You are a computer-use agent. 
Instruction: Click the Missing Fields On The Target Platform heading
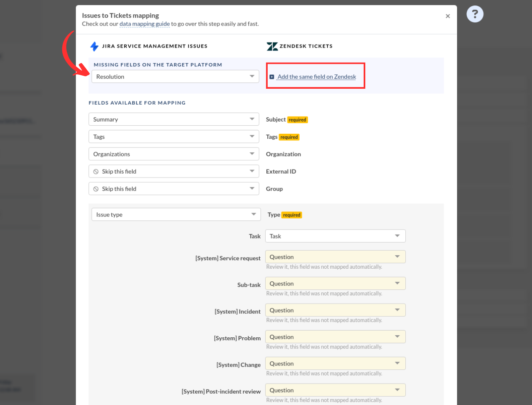pyautogui.click(x=158, y=65)
